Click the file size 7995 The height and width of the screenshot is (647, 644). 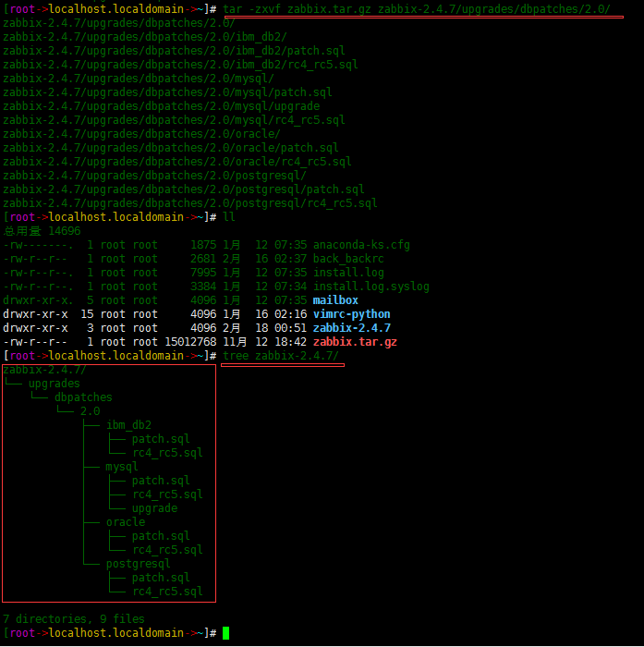point(203,273)
